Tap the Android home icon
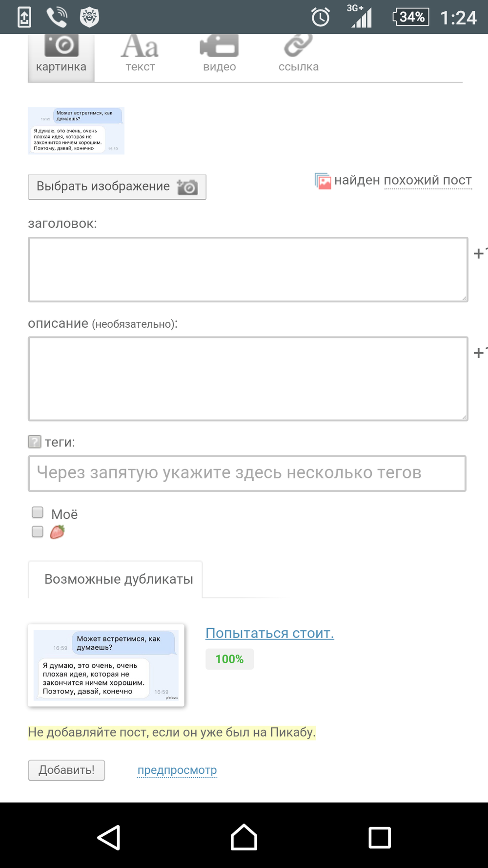The width and height of the screenshot is (488, 868). click(244, 837)
